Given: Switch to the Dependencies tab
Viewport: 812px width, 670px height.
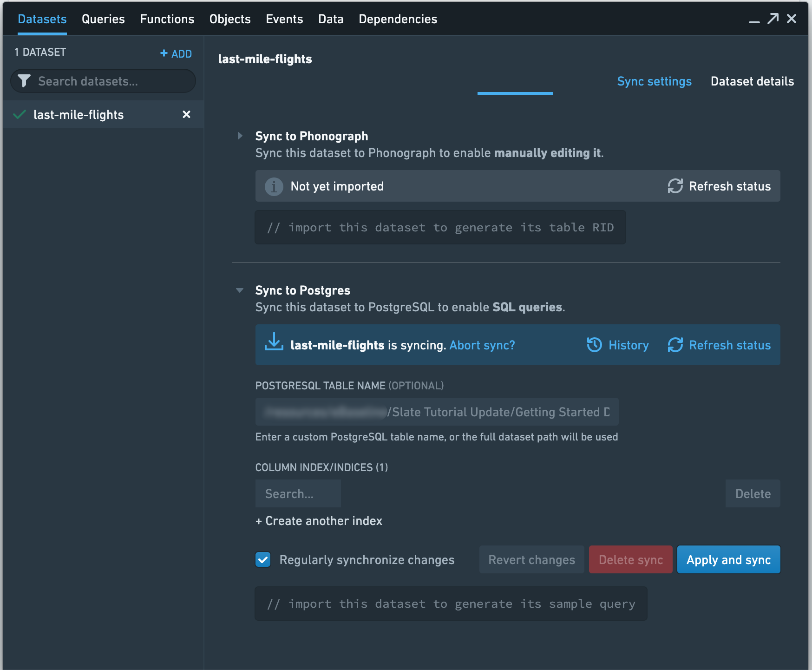Looking at the screenshot, I should tap(398, 19).
